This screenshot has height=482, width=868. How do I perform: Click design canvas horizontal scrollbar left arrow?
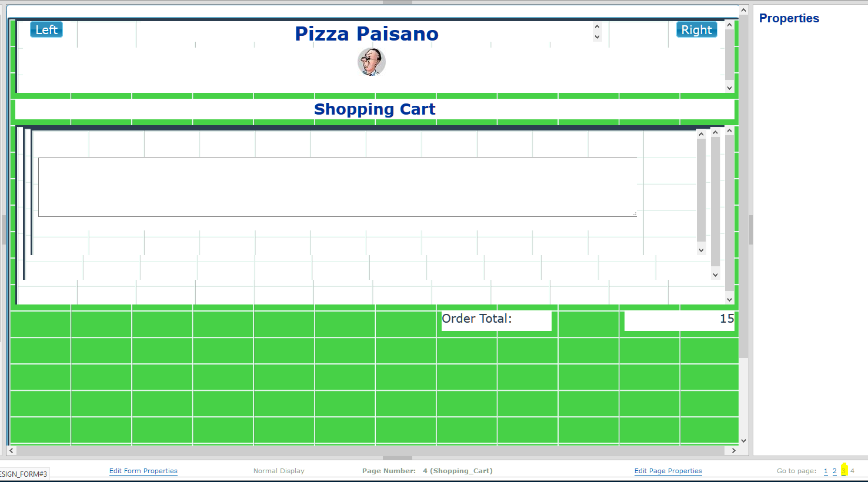[x=11, y=451]
